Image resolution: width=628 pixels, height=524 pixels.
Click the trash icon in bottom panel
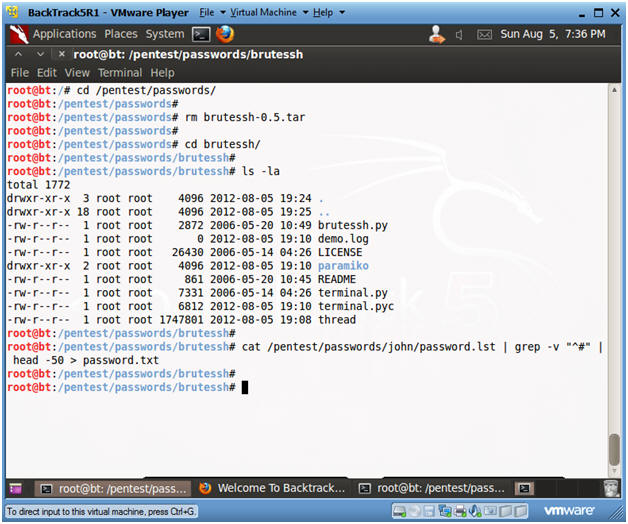(x=611, y=488)
